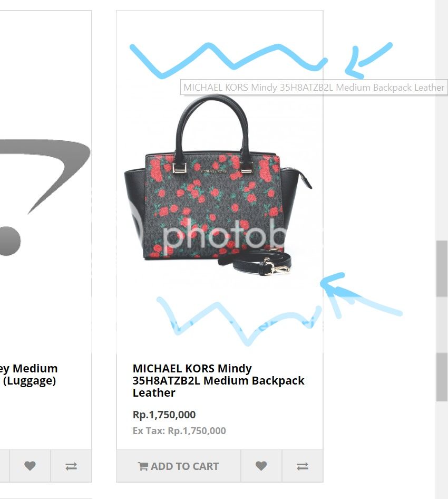Click compare arrows icon of the Luggage product
Image resolution: width=448 pixels, height=499 pixels.
[71, 466]
